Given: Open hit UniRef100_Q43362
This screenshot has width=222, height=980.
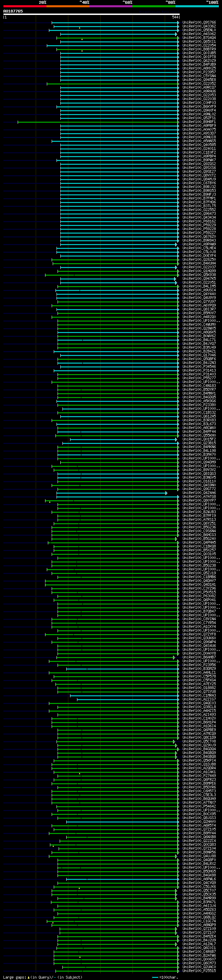Looking at the screenshot, I should [x=199, y=26].
